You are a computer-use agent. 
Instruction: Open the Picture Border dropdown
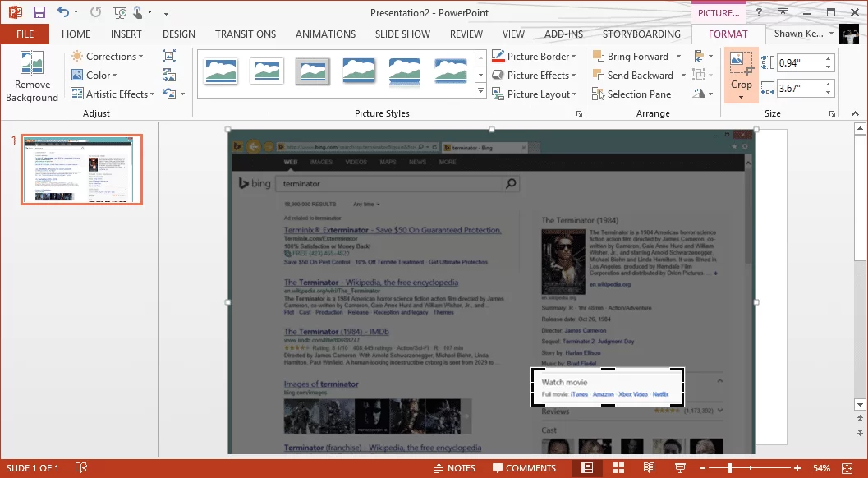tap(535, 57)
